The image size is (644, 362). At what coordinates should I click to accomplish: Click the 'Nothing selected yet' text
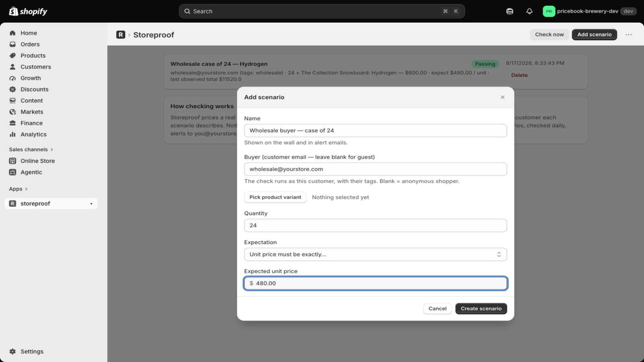tap(341, 197)
